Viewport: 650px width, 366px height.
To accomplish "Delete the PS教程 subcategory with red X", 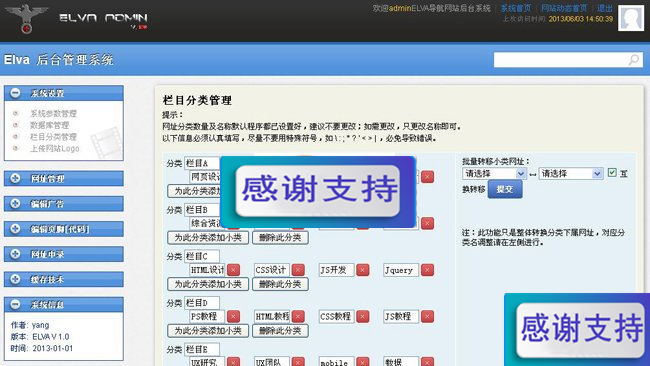I will tap(233, 317).
